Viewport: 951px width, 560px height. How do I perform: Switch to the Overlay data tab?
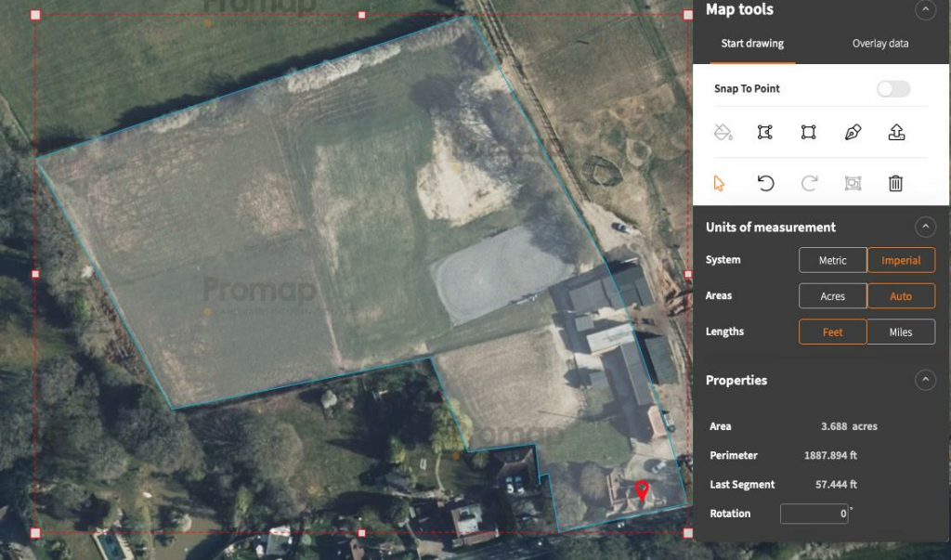click(879, 43)
